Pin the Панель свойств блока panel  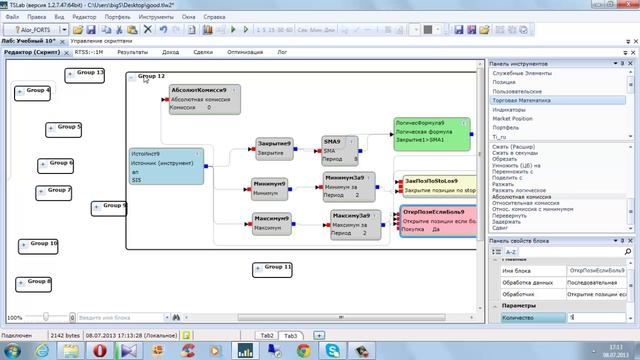point(622,241)
